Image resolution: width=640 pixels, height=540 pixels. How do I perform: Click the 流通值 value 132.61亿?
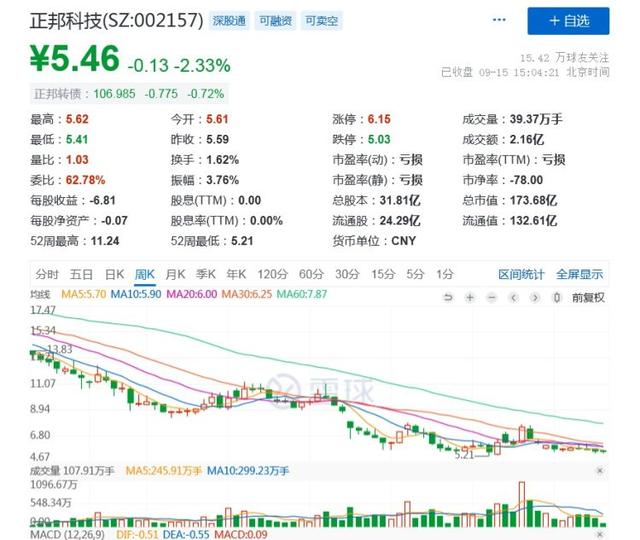coord(533,221)
